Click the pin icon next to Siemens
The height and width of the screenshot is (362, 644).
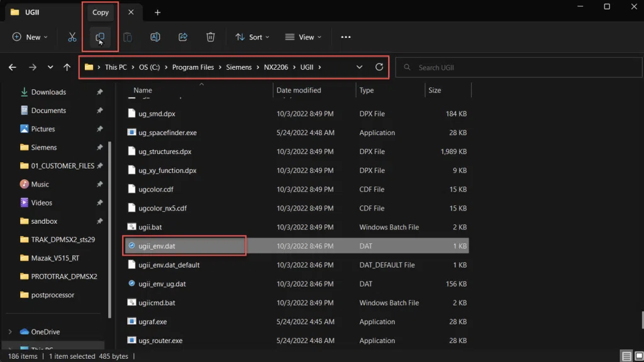(x=99, y=147)
